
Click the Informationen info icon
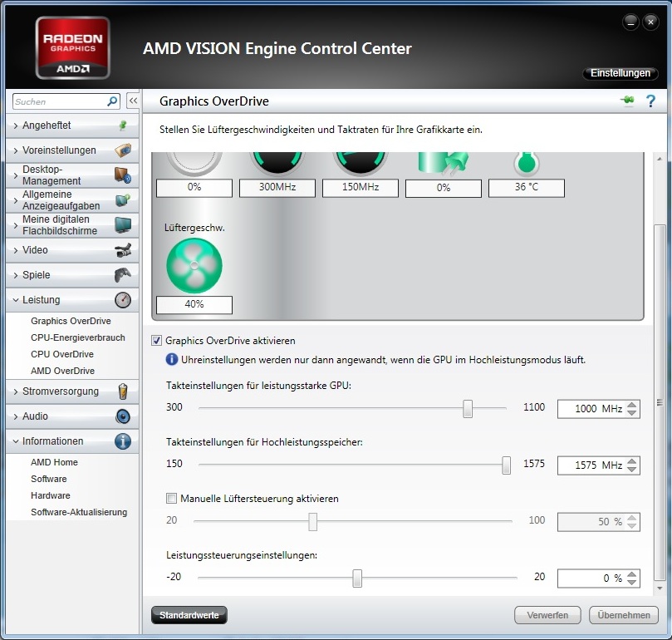click(x=123, y=441)
